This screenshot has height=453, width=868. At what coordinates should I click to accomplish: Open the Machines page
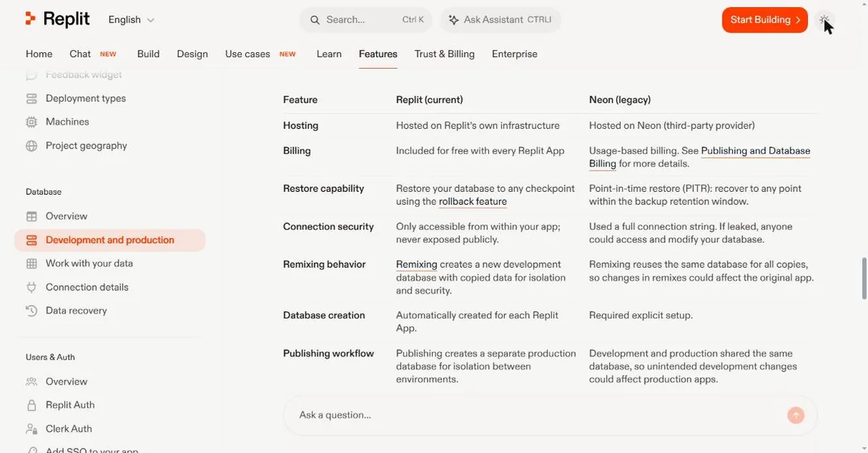pos(67,122)
